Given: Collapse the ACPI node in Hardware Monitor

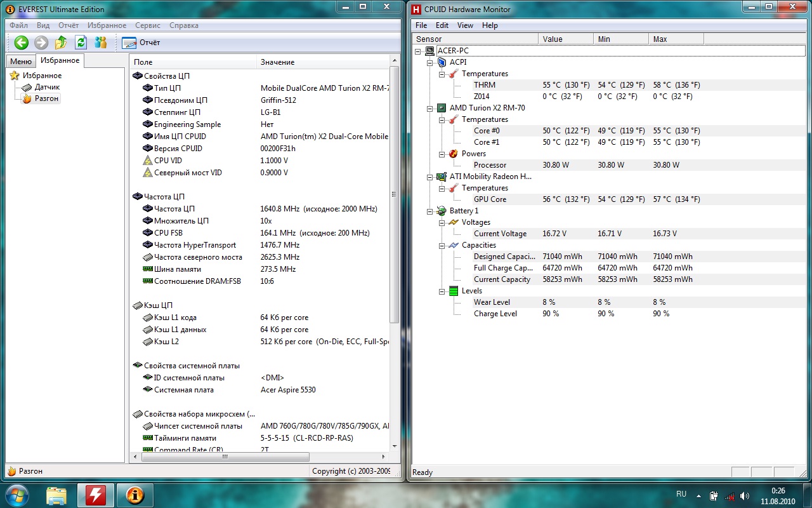Looking at the screenshot, I should (430, 62).
